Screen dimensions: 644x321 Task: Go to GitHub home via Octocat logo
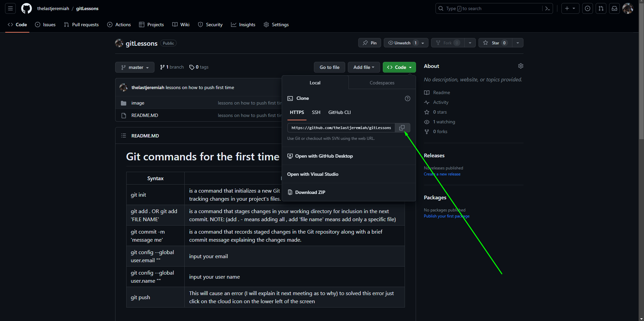(27, 8)
